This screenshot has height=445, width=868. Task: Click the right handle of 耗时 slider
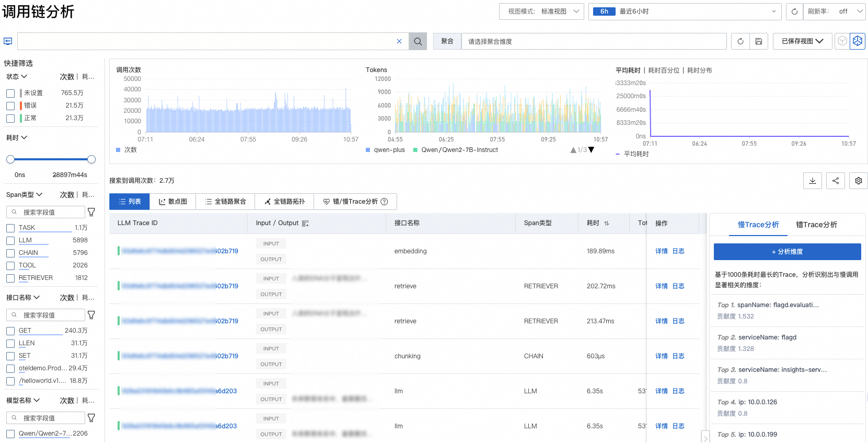pos(91,159)
